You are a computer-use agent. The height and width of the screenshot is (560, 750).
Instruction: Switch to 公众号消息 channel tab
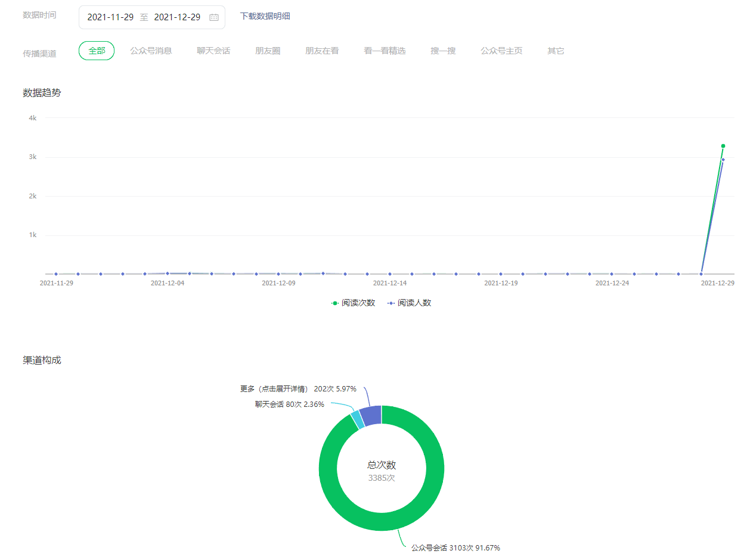coord(151,51)
